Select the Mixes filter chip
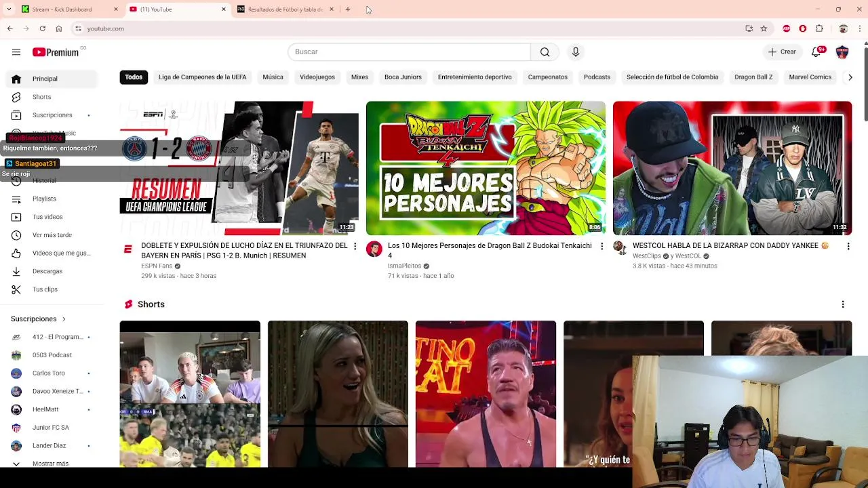This screenshot has width=868, height=488. [359, 77]
